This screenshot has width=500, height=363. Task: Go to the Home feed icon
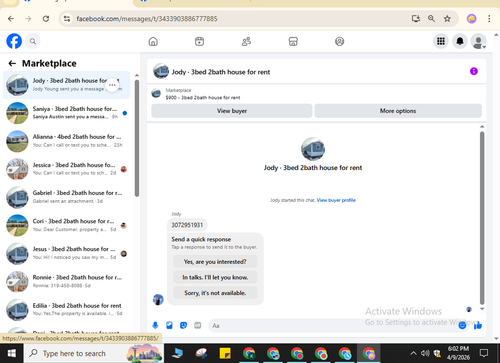pos(153,41)
